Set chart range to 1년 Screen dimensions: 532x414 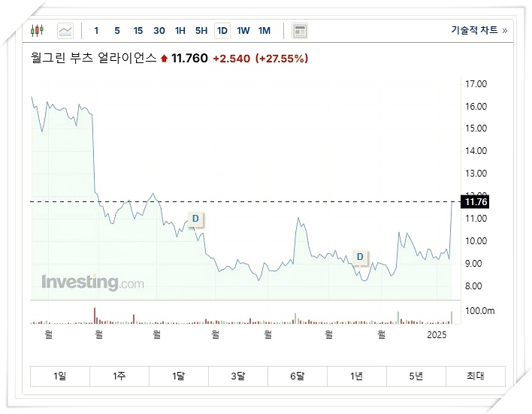click(x=357, y=376)
